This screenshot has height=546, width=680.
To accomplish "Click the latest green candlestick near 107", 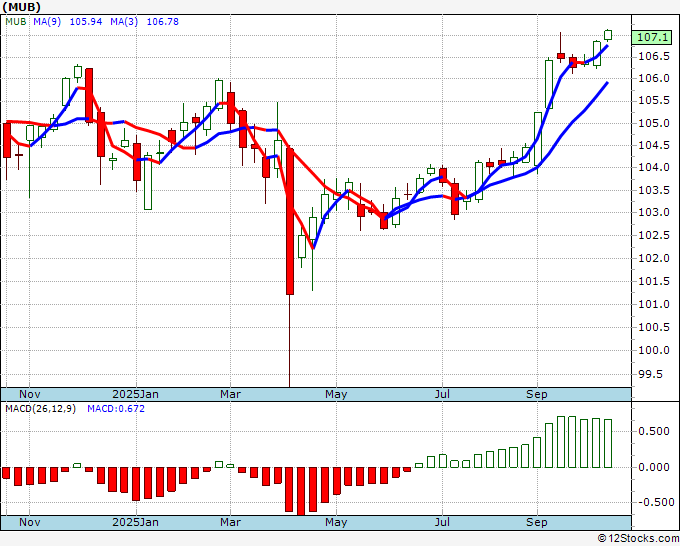I will point(608,35).
